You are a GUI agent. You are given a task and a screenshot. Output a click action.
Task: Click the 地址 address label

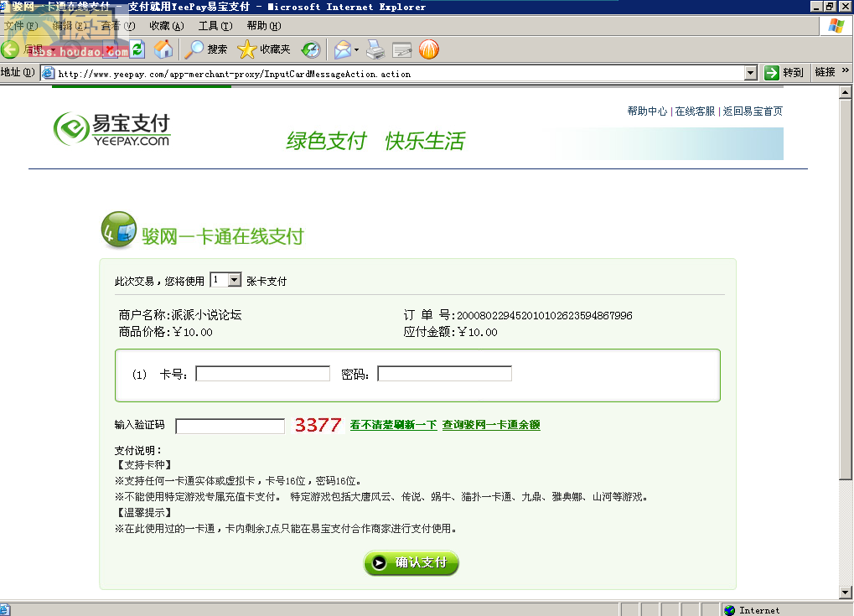pos(18,72)
